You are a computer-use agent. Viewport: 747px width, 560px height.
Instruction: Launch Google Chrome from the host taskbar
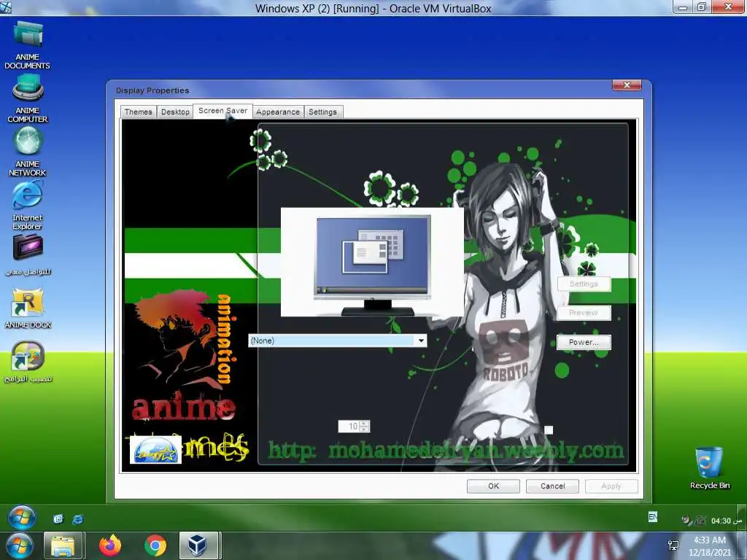pos(155,545)
